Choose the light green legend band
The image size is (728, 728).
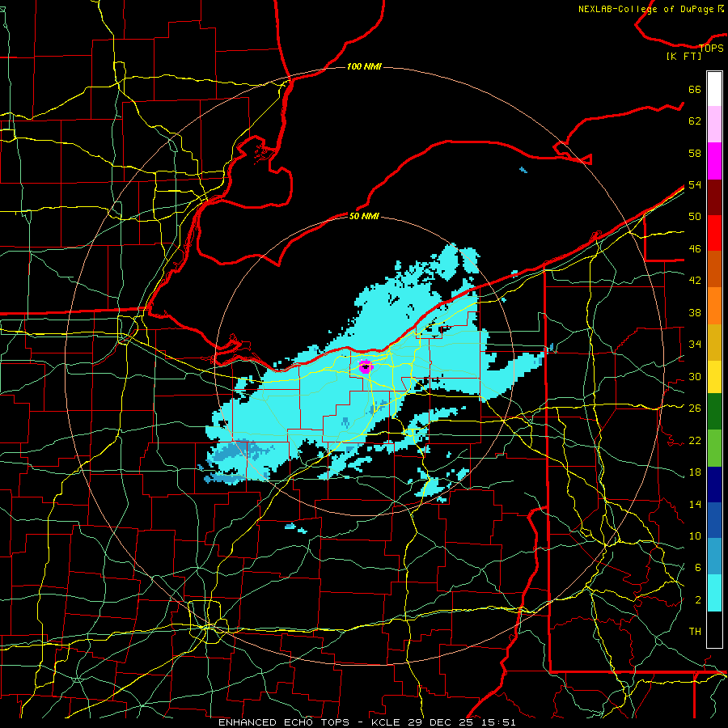(714, 448)
